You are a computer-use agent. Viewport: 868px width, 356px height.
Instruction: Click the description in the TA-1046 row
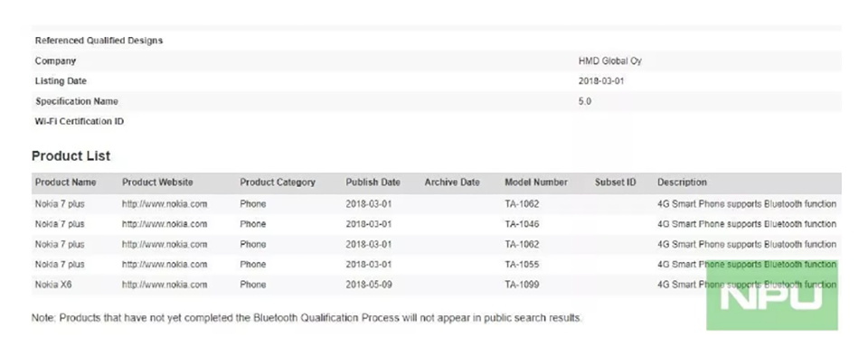coord(747,224)
